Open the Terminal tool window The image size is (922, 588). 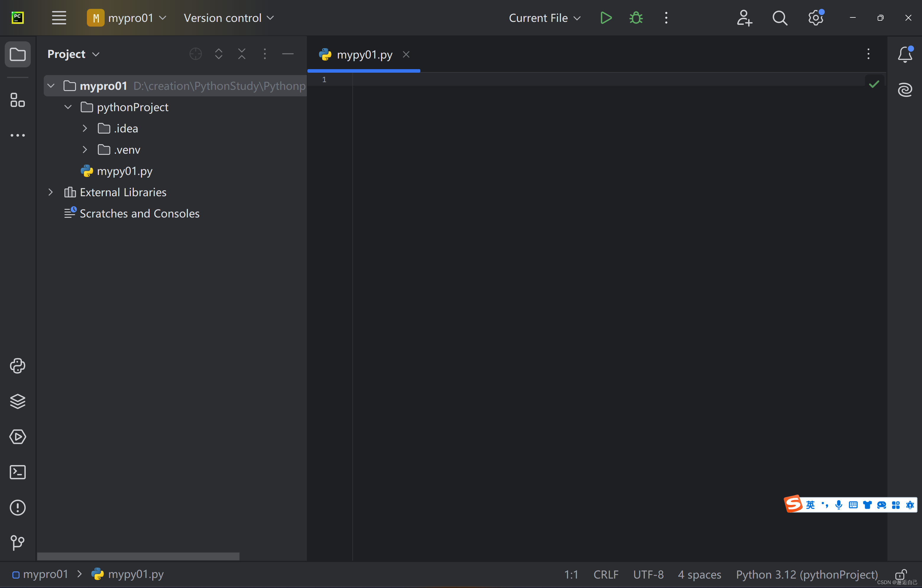click(x=18, y=472)
